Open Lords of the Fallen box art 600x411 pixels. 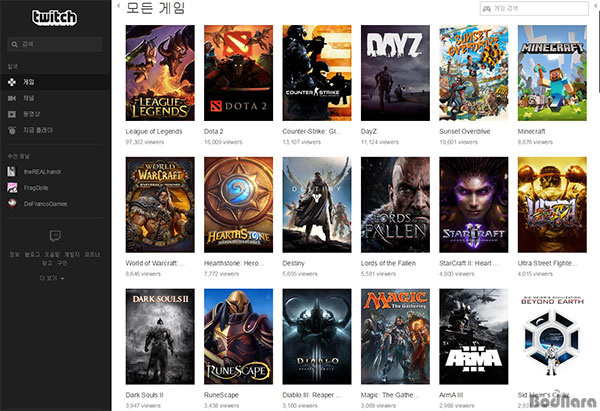[x=395, y=204]
